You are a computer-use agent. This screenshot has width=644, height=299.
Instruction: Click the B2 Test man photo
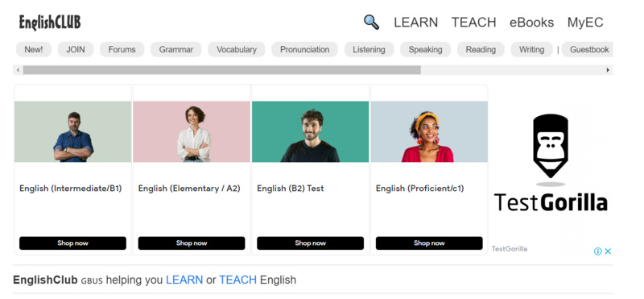click(311, 131)
